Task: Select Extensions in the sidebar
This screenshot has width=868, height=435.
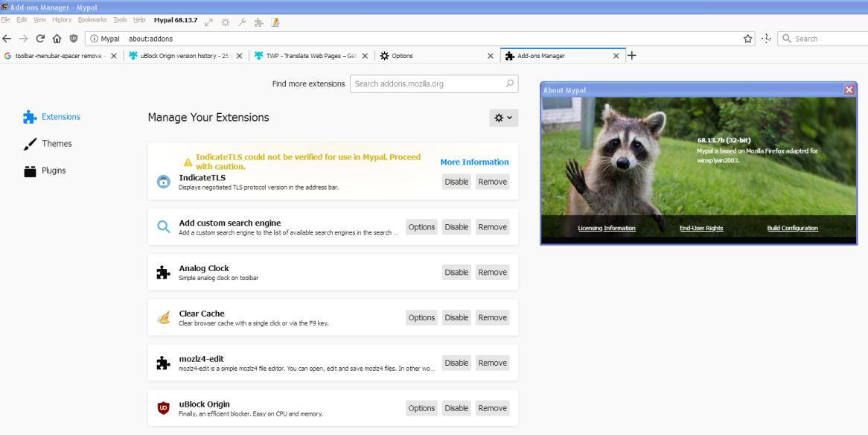Action: click(x=51, y=117)
